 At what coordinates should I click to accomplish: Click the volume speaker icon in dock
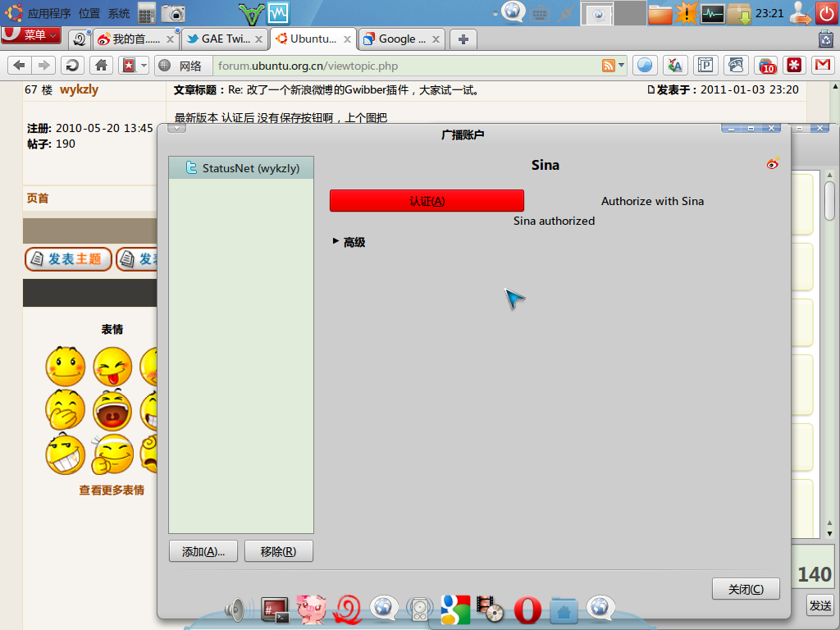point(237,609)
